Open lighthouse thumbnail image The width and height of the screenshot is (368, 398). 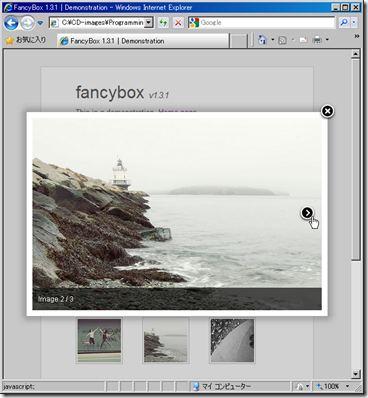click(x=166, y=340)
